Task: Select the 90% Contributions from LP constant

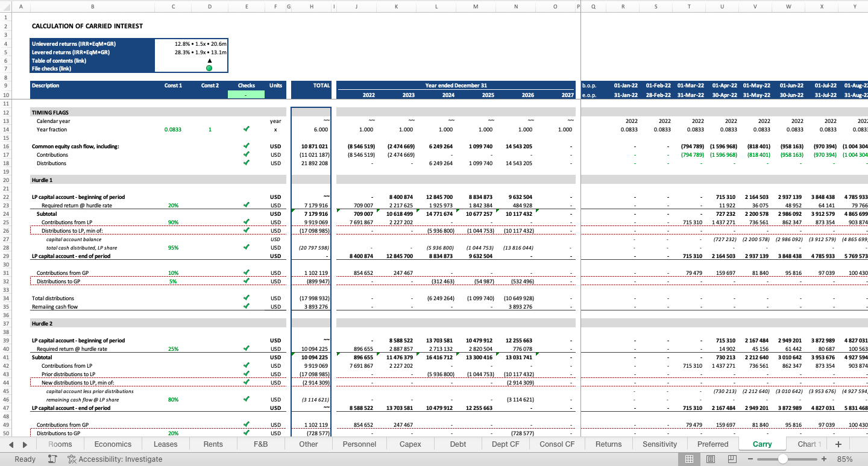Action: (x=174, y=222)
